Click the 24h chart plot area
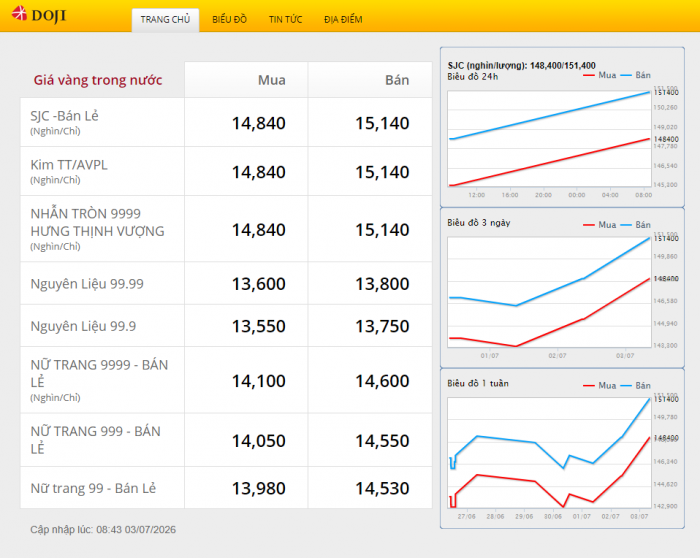The width and height of the screenshot is (700, 558). 549,139
